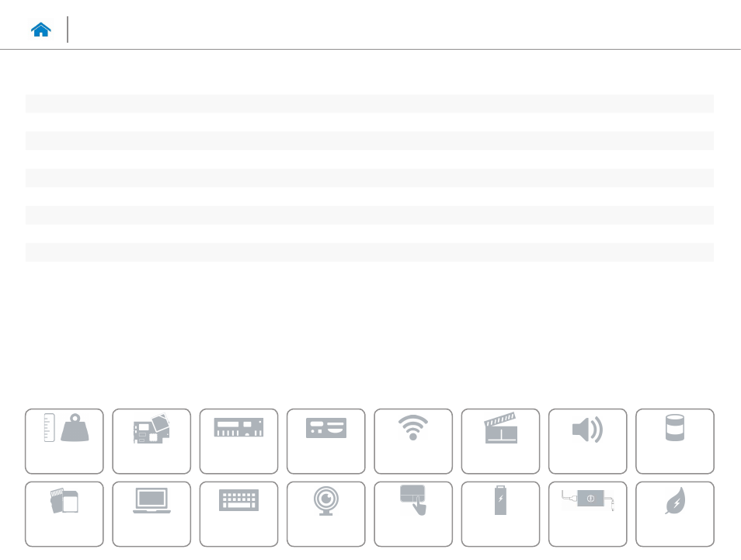Image resolution: width=741 pixels, height=560 pixels.
Task: Select the keyboard icon tile
Action: tap(238, 513)
